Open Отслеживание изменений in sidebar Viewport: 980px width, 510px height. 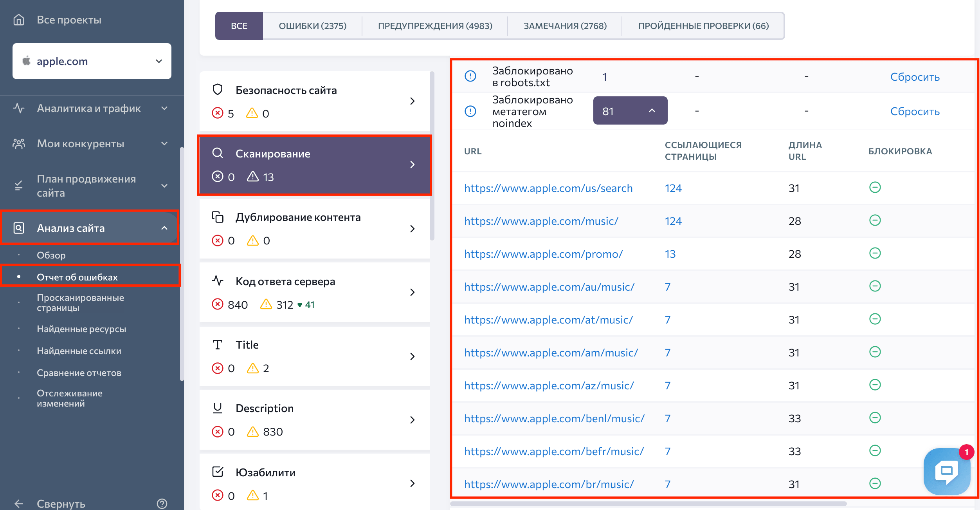(x=70, y=398)
